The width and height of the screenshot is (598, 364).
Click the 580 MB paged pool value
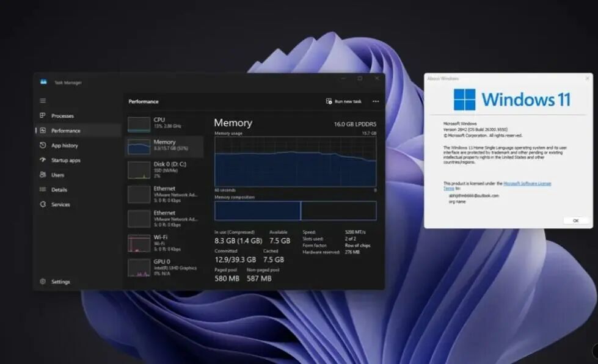tap(227, 278)
